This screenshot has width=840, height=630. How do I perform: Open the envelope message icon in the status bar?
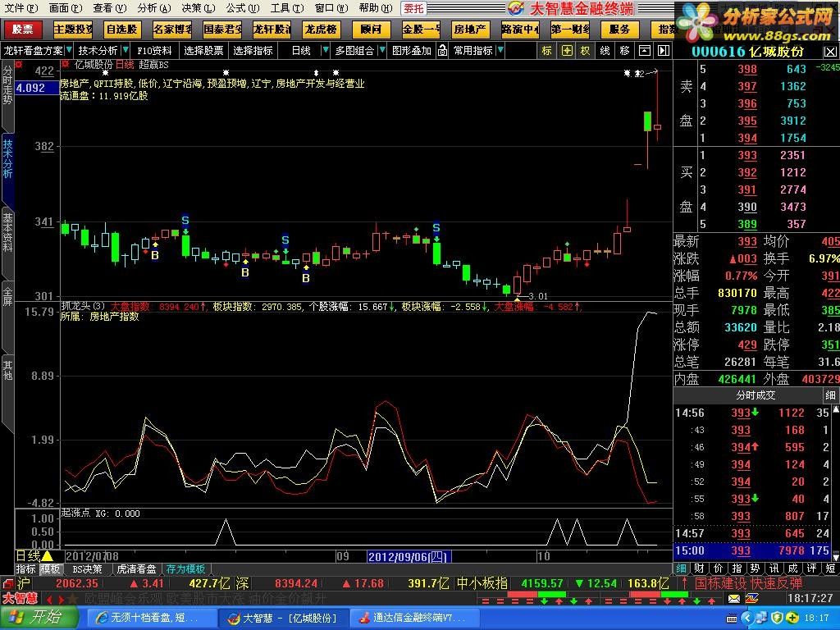pos(734,598)
